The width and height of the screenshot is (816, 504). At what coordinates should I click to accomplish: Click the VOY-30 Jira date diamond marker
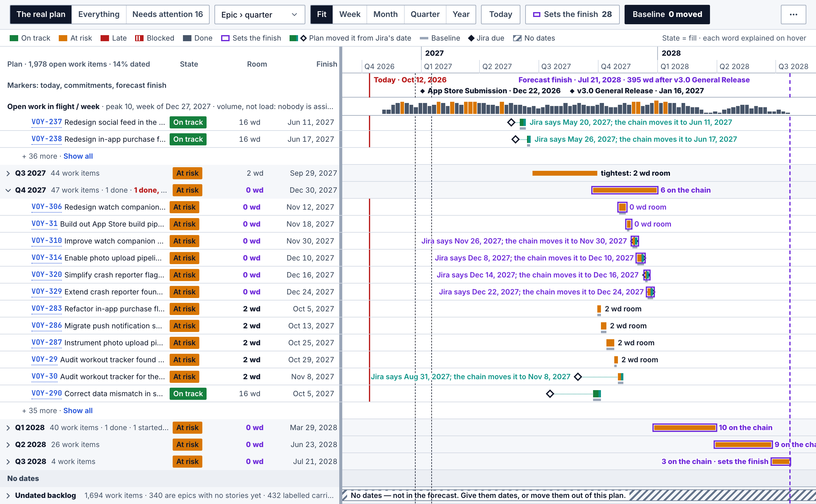tap(578, 377)
